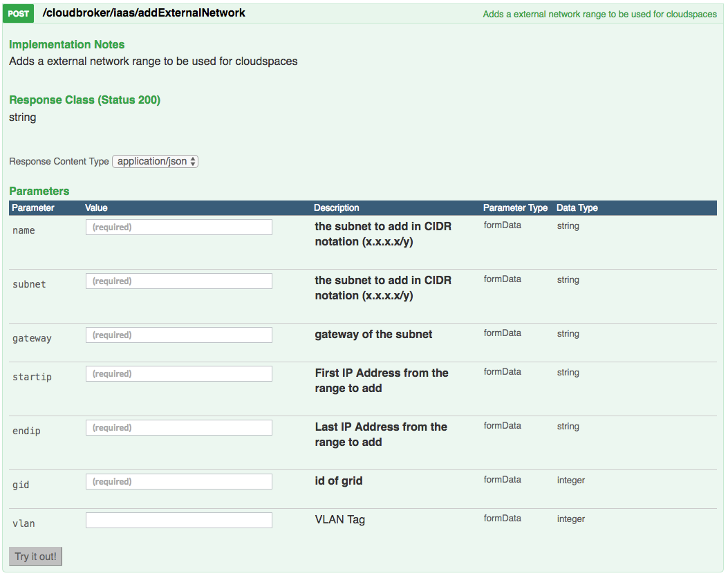Viewport: 728px width, 578px height.
Task: Focus the endip value field
Action: point(178,428)
